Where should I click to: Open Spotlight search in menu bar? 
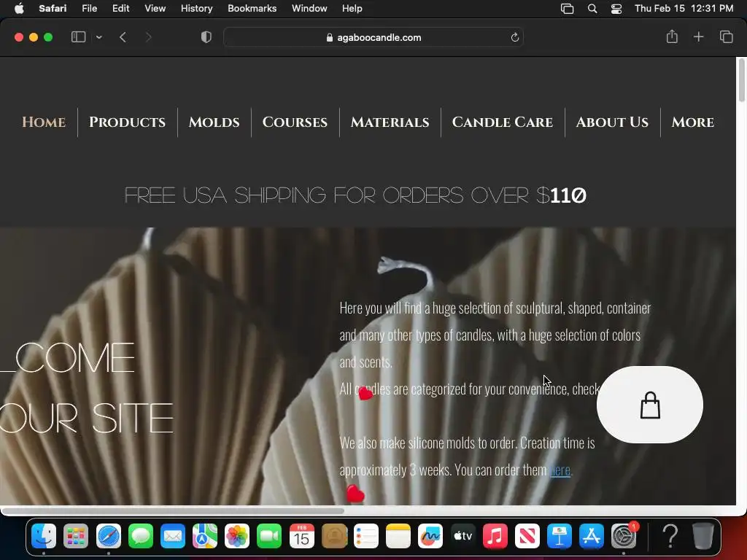click(x=592, y=9)
